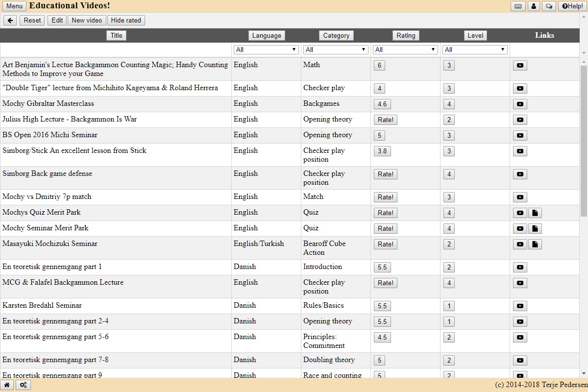Rate the Simborg Back game defense video
The width and height of the screenshot is (588, 392).
pyautogui.click(x=386, y=174)
